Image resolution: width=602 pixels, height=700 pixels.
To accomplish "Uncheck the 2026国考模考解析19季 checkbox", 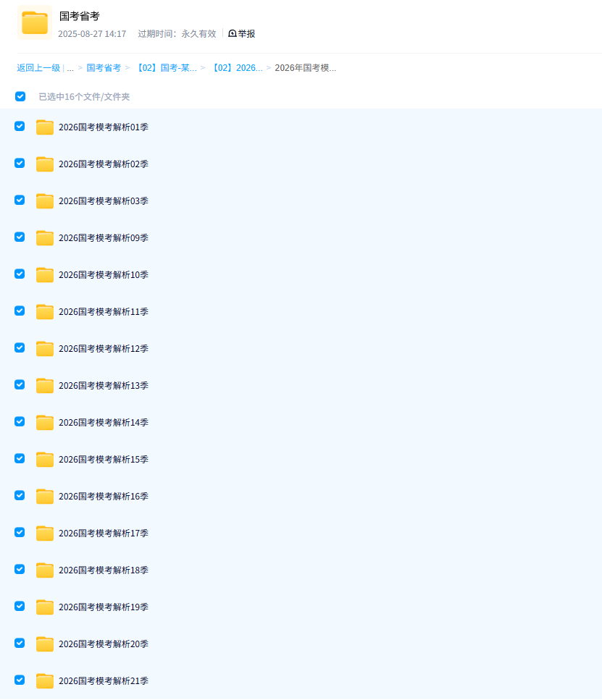I will [x=20, y=606].
